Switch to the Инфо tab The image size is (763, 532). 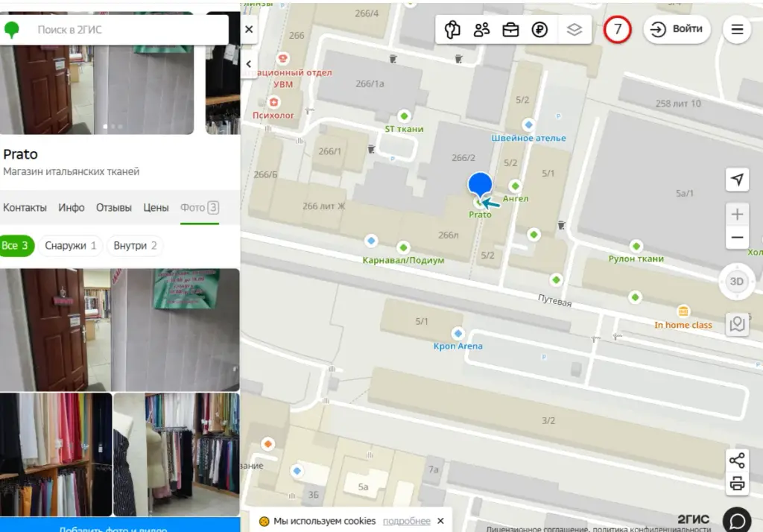coord(72,208)
